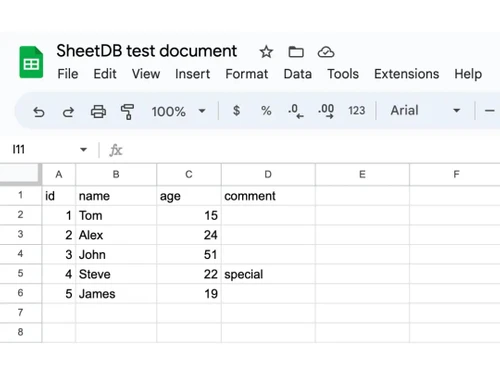Open the View menu
The height and width of the screenshot is (375, 500).
click(146, 74)
